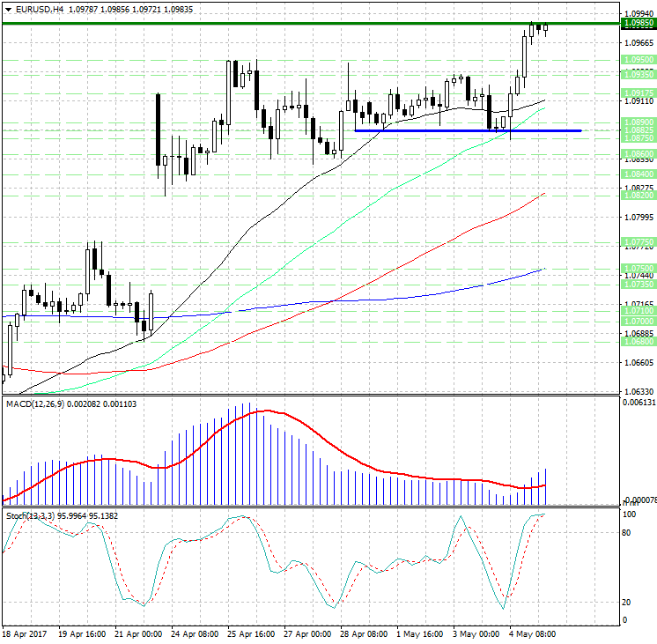Click the 18 Apr 2017 date label
The height and width of the screenshot is (644, 657).
(x=25, y=634)
